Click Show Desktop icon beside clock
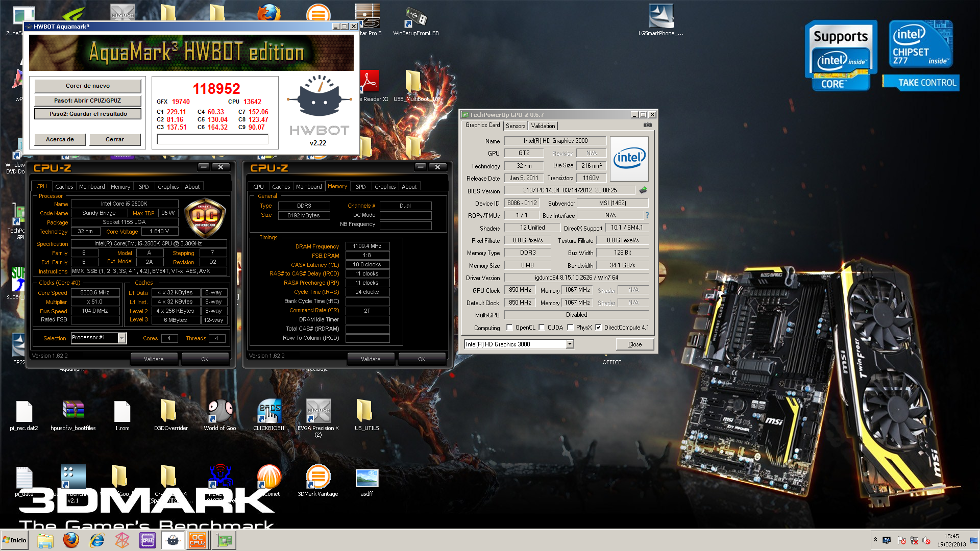The image size is (980, 551). (x=974, y=540)
